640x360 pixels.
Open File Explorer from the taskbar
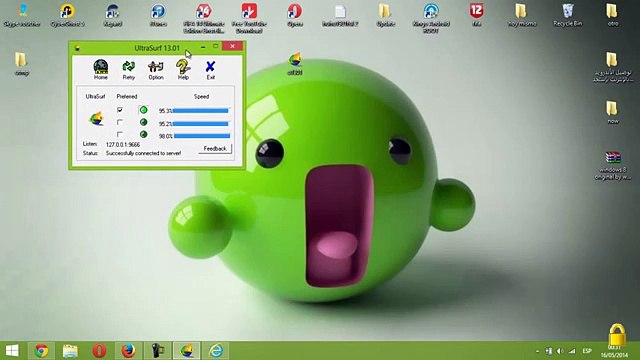pyautogui.click(x=70, y=351)
